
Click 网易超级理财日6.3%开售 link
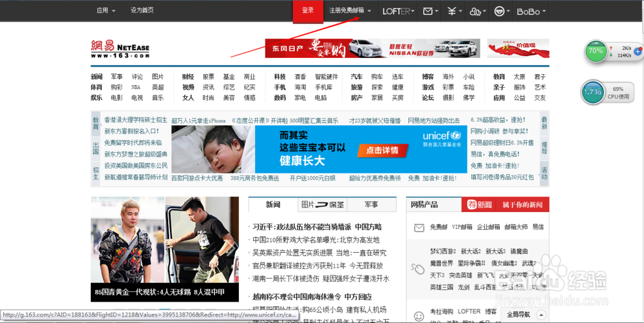tap(502, 142)
